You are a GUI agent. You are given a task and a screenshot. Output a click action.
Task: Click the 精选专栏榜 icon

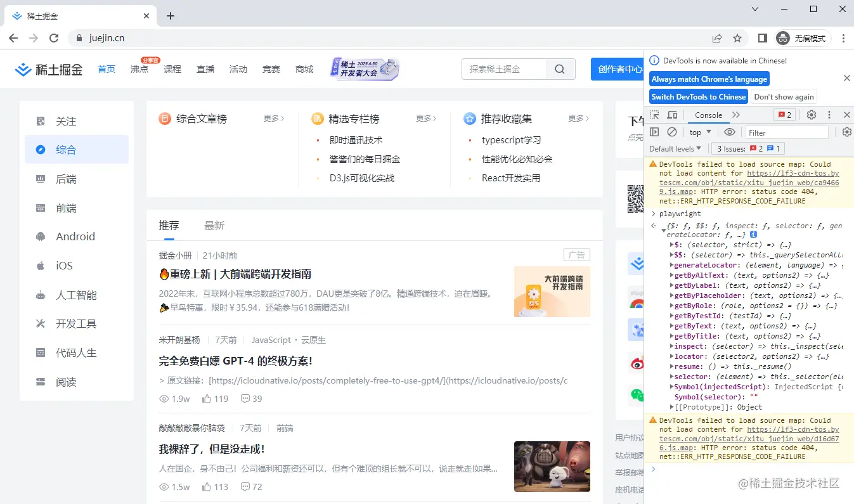pos(318,119)
